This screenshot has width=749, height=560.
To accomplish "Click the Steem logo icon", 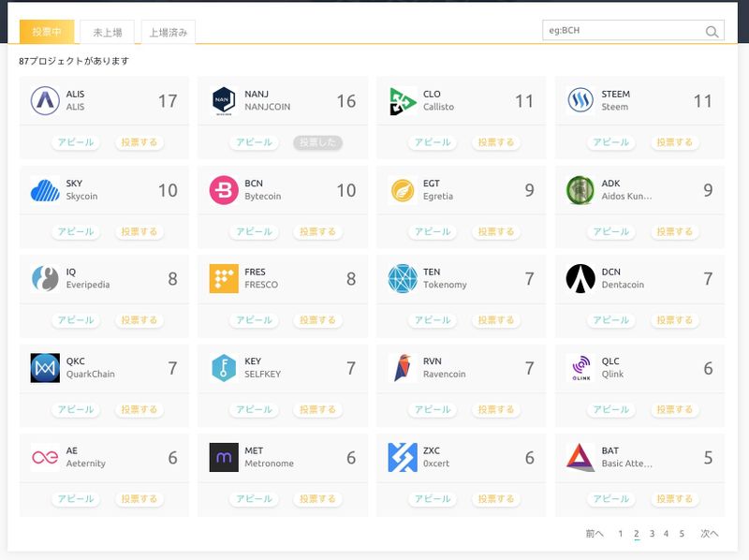I will [x=580, y=100].
